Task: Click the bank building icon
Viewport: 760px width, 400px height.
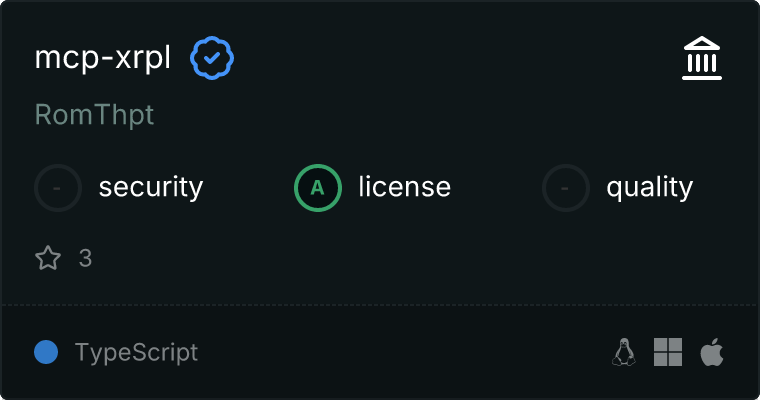Action: point(702,59)
